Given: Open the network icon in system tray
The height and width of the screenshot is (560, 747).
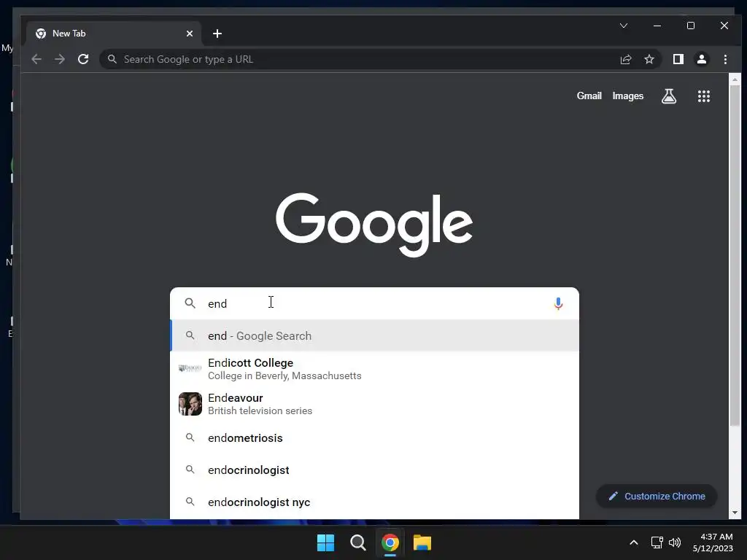Looking at the screenshot, I should (657, 542).
